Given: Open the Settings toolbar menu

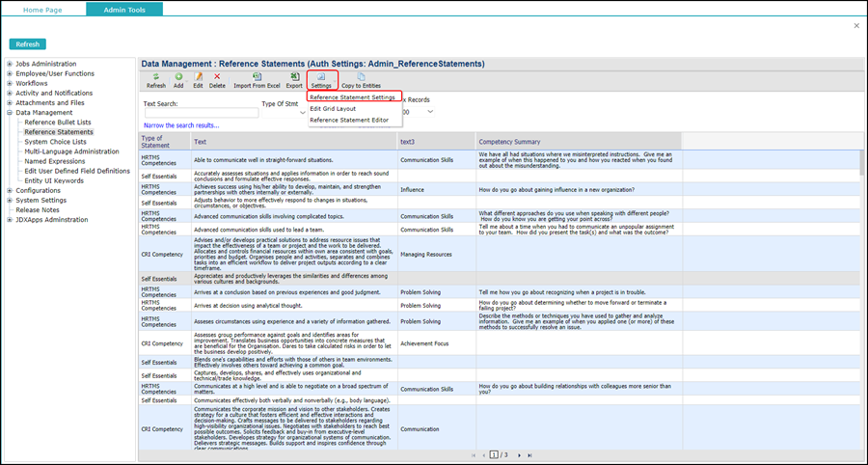Looking at the screenshot, I should pyautogui.click(x=321, y=79).
